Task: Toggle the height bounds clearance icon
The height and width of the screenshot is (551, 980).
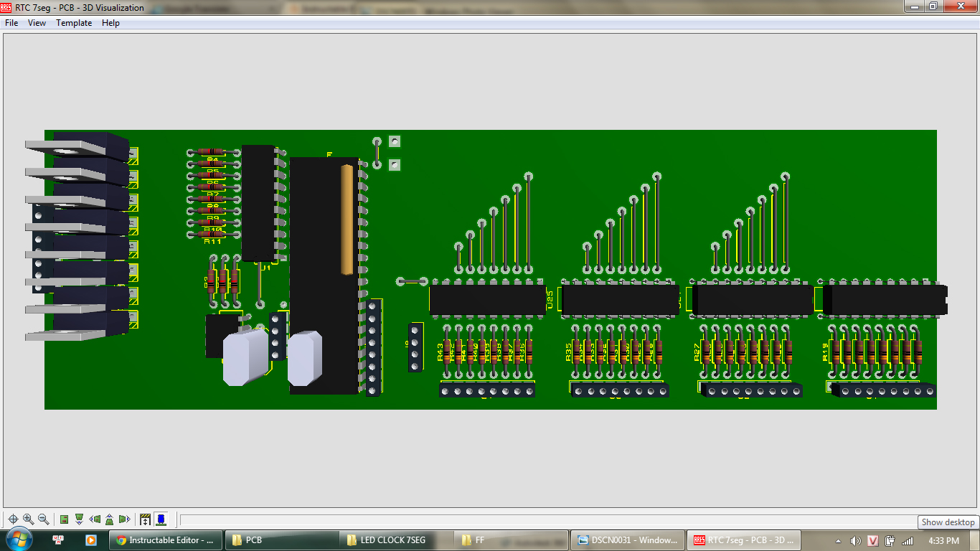Action: point(146,519)
